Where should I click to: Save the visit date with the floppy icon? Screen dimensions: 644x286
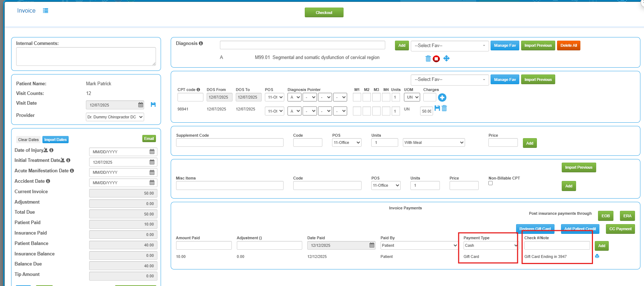(x=153, y=105)
